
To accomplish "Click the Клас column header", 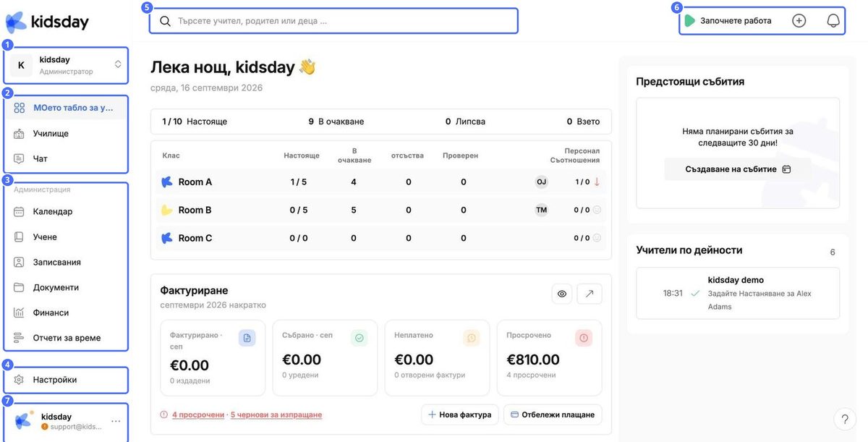I will [x=171, y=156].
